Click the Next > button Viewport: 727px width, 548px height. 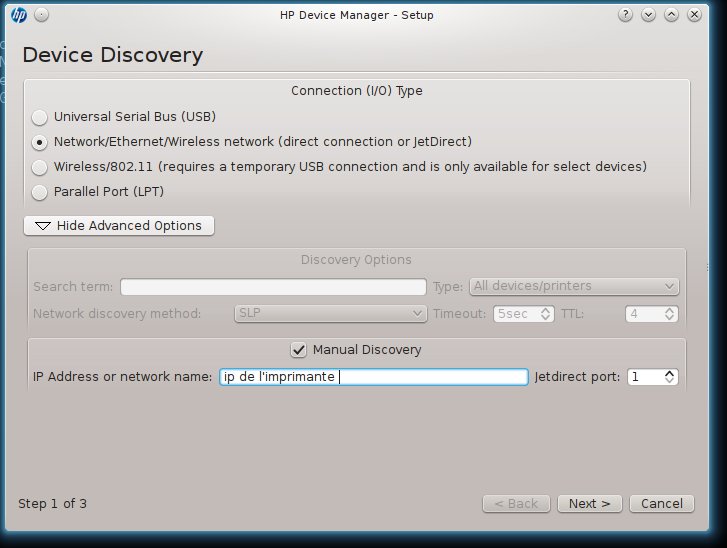pyautogui.click(x=589, y=503)
